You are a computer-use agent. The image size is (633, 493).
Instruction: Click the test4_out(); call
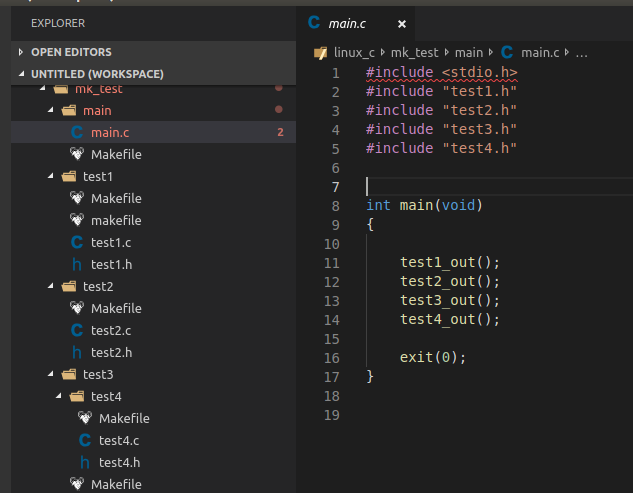tap(450, 319)
